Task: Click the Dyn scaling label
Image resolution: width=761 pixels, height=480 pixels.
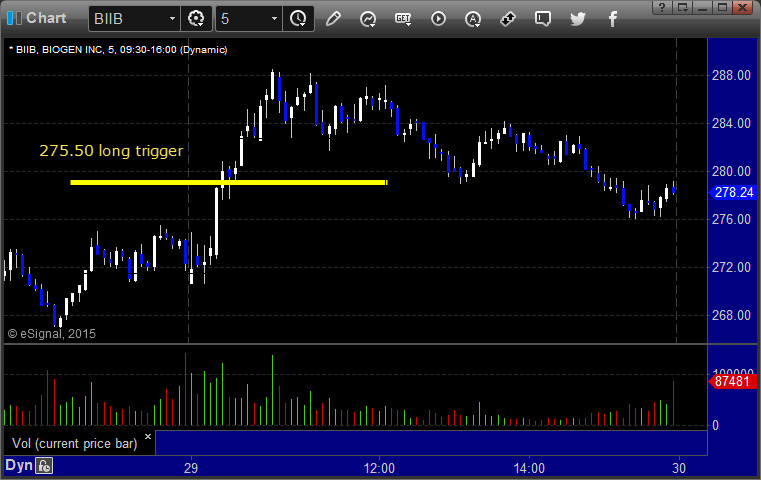Action: tap(18, 465)
